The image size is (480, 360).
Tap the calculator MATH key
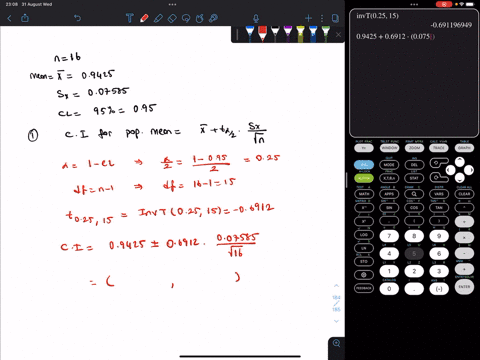click(364, 194)
